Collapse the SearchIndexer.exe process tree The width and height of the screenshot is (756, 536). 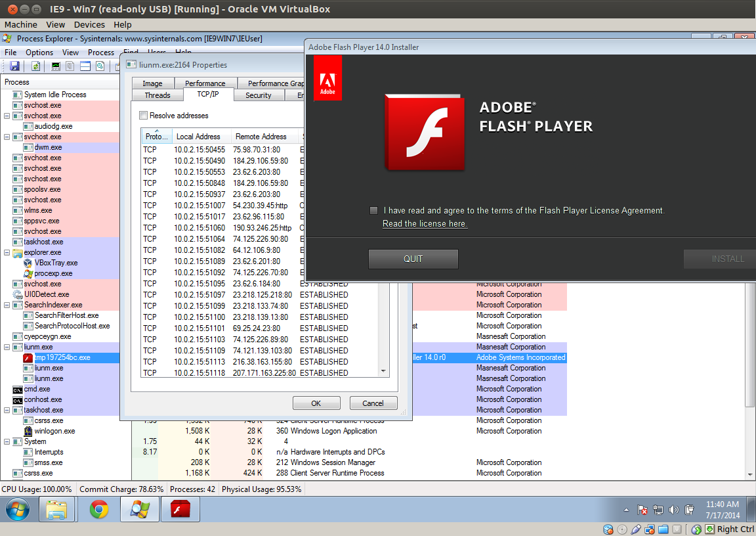click(x=7, y=305)
